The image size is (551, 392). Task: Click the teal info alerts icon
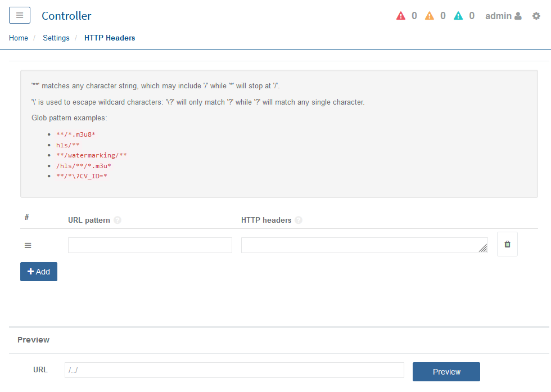pyautogui.click(x=458, y=16)
